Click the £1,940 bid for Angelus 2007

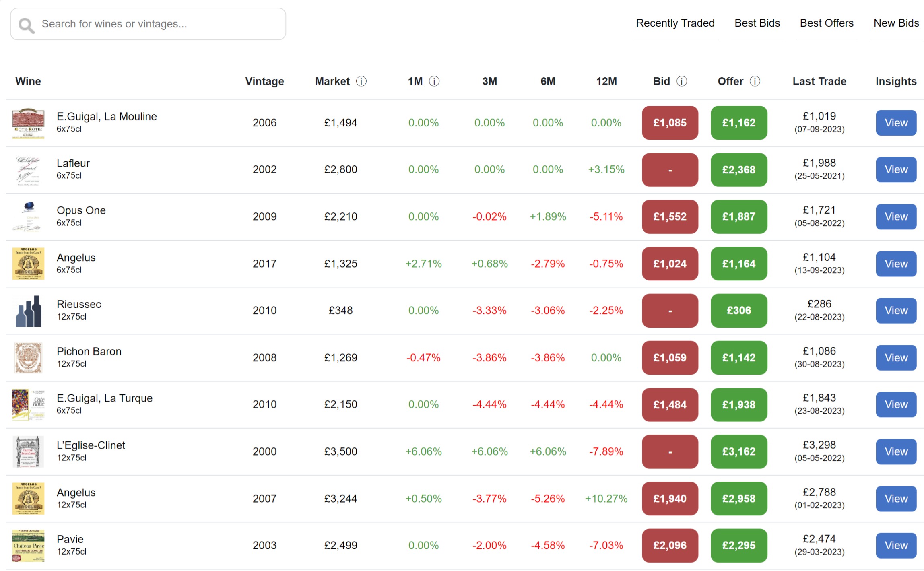click(x=670, y=499)
